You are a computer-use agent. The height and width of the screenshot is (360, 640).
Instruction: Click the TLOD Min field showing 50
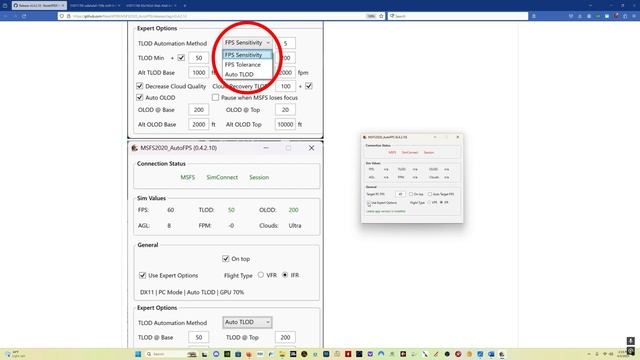coord(199,58)
